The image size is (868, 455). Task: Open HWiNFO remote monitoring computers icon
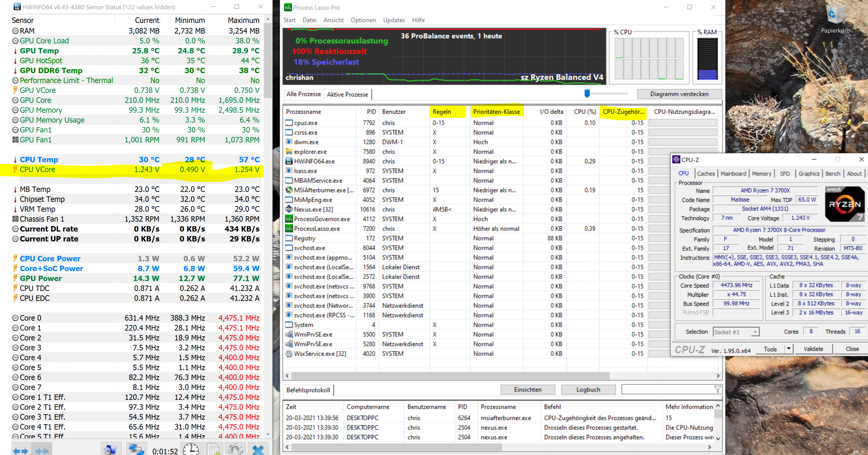[x=136, y=450]
